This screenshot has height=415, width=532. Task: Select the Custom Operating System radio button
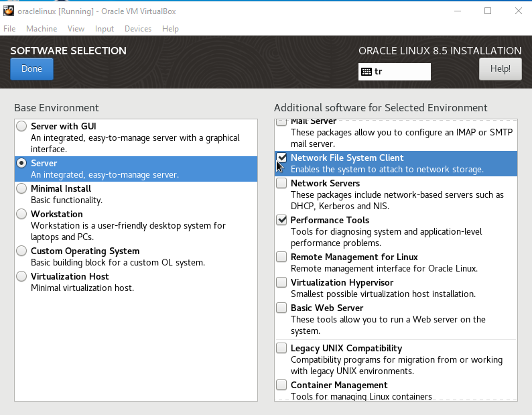pyautogui.click(x=21, y=251)
